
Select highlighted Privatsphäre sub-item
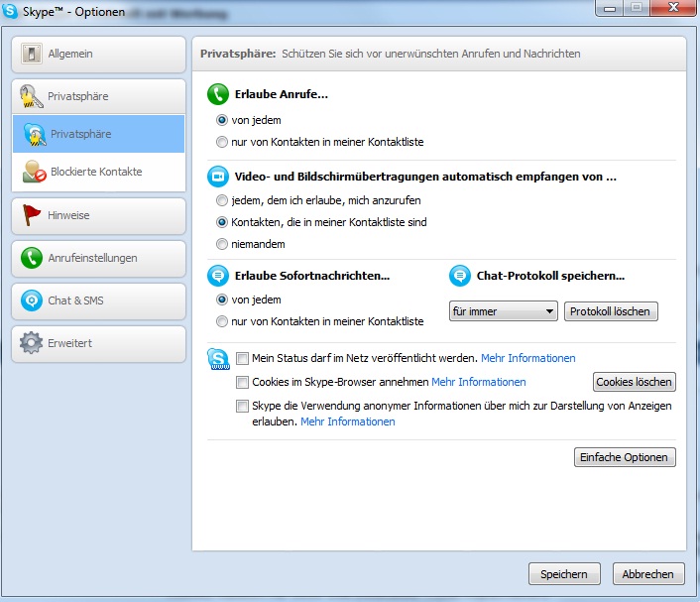[x=99, y=134]
